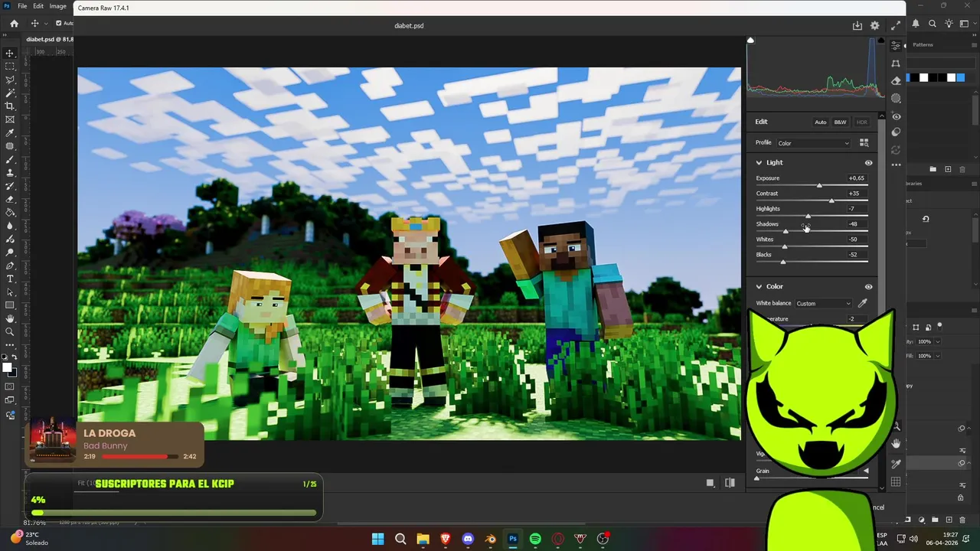Open Camera Raw Red Eye tool
The height and width of the screenshot is (551, 980).
pyautogui.click(x=896, y=116)
